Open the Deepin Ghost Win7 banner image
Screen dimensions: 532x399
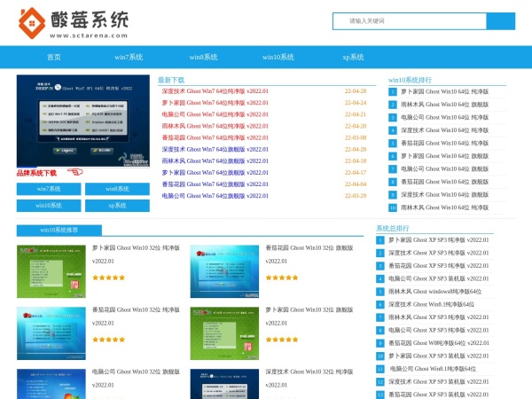coord(83,121)
